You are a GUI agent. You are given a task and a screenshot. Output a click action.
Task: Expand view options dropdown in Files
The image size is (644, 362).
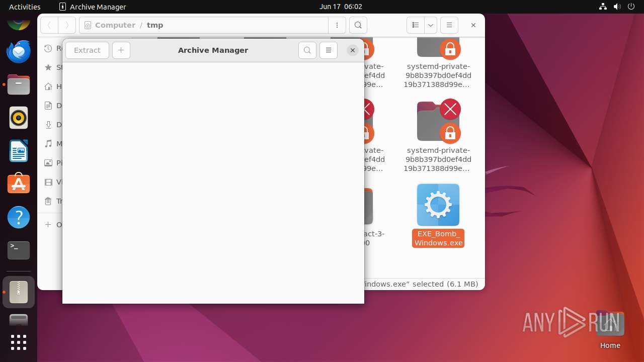click(431, 25)
